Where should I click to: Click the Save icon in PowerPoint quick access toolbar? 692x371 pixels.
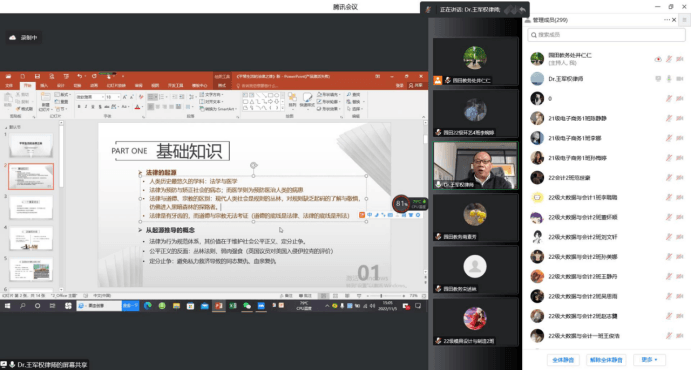[x=37, y=76]
